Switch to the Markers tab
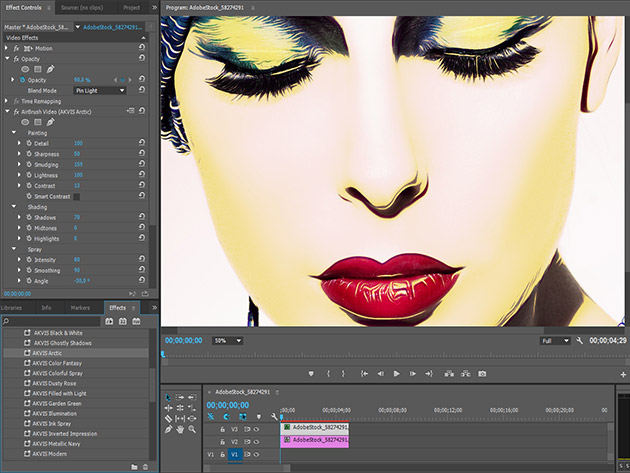 (x=80, y=308)
